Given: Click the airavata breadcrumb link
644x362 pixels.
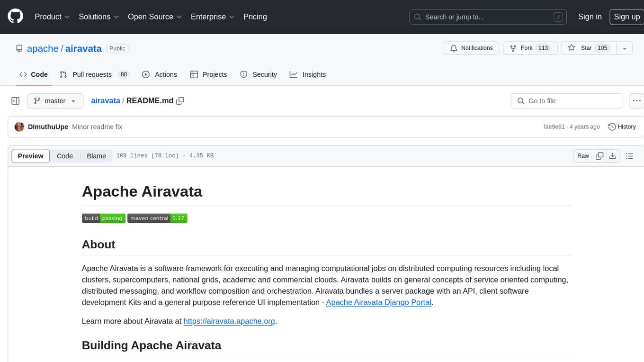Looking at the screenshot, I should coord(106,101).
